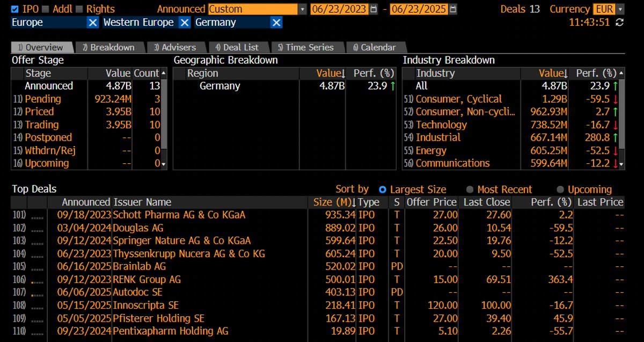Screen dimensions: 644x342
Task: Select Germany in Geographic Breakdown
Action: pos(220,86)
